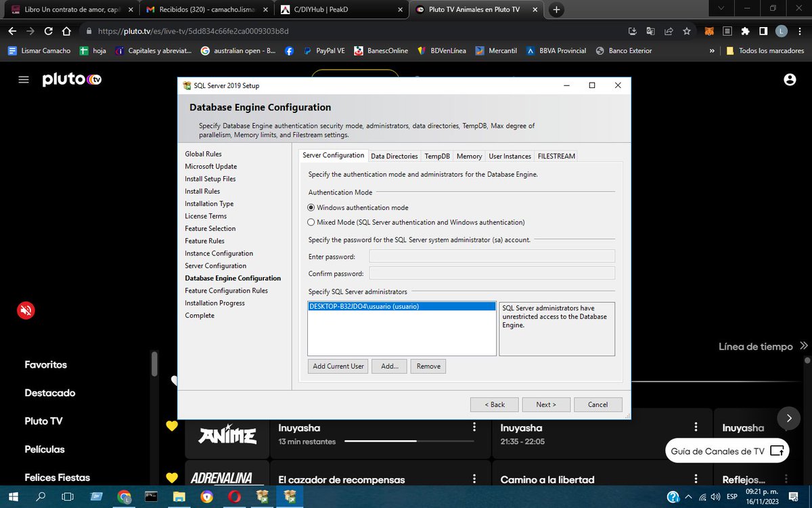Bookmark this page with star icon

(x=687, y=31)
